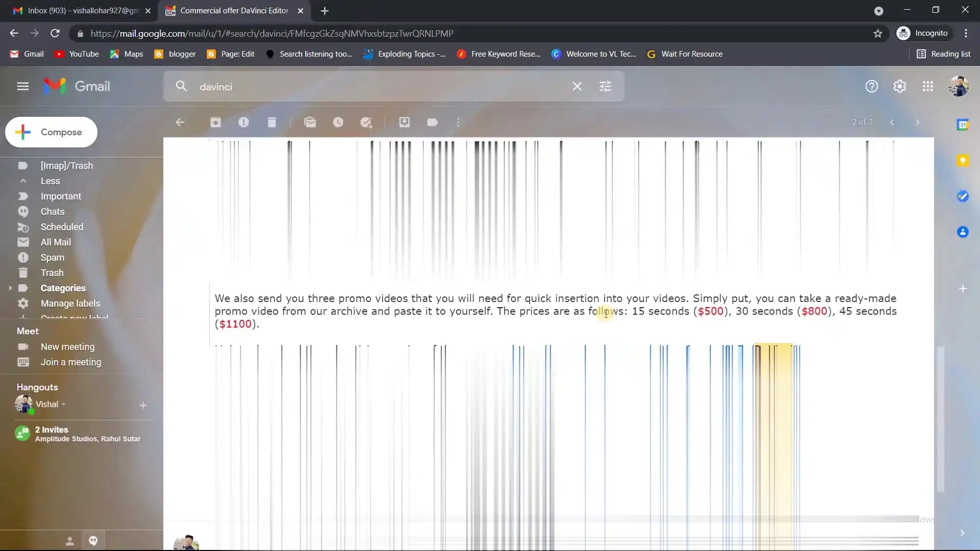
Task: Bookmark this page with star icon
Action: (x=877, y=34)
